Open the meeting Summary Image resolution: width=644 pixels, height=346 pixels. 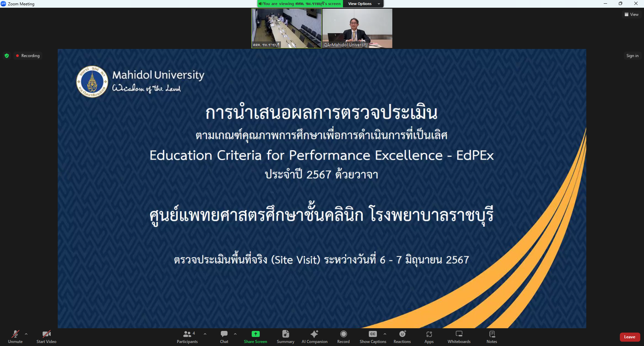286,337
